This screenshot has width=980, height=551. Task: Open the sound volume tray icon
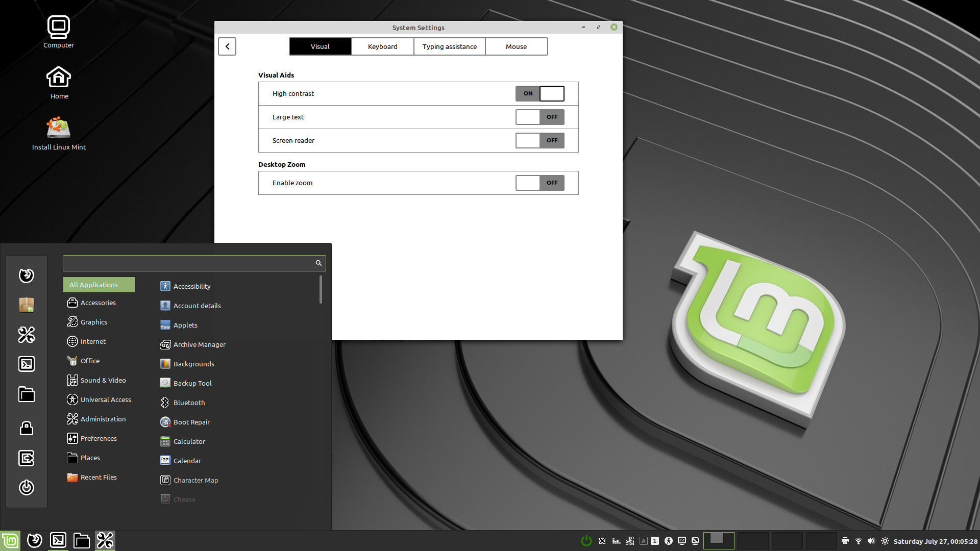[x=871, y=541]
